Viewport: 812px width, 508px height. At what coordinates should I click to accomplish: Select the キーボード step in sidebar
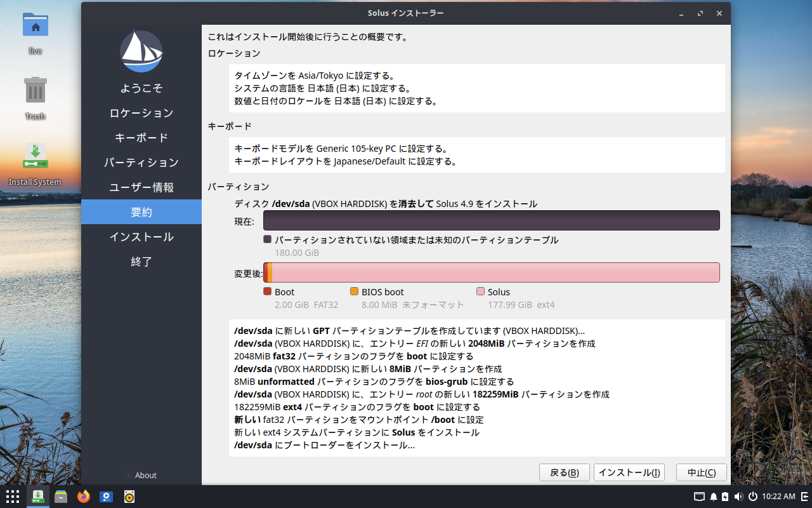click(141, 138)
